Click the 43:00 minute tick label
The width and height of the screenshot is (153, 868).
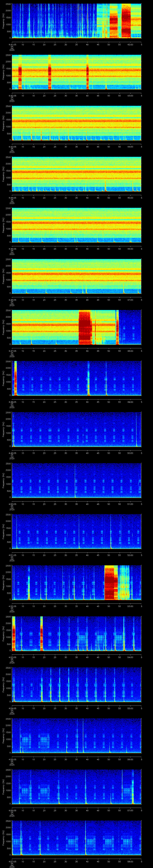130,96
